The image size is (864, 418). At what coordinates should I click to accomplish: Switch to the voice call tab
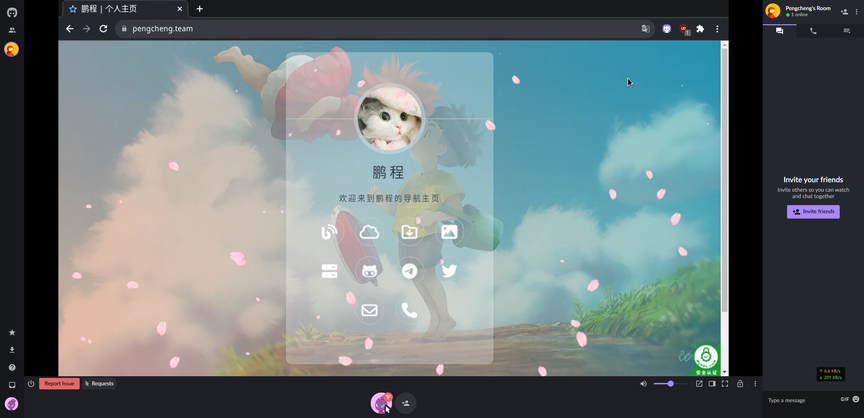pyautogui.click(x=813, y=31)
